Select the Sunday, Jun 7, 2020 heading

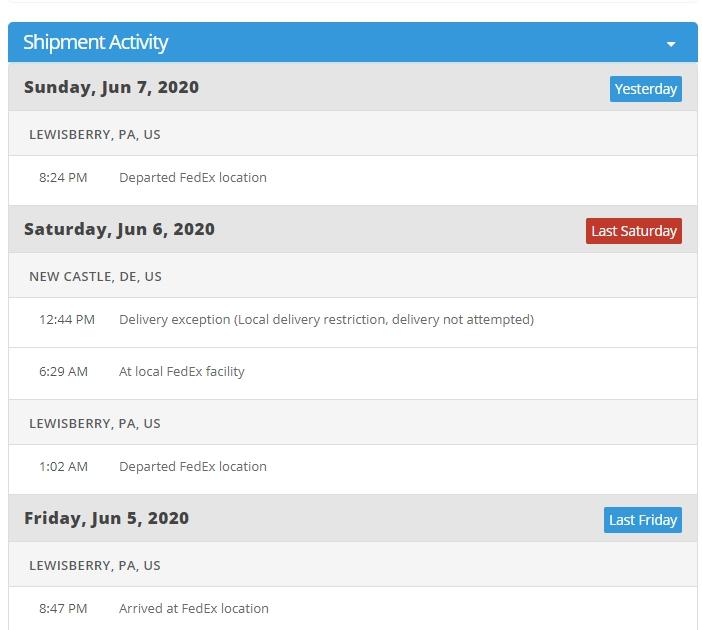(111, 87)
